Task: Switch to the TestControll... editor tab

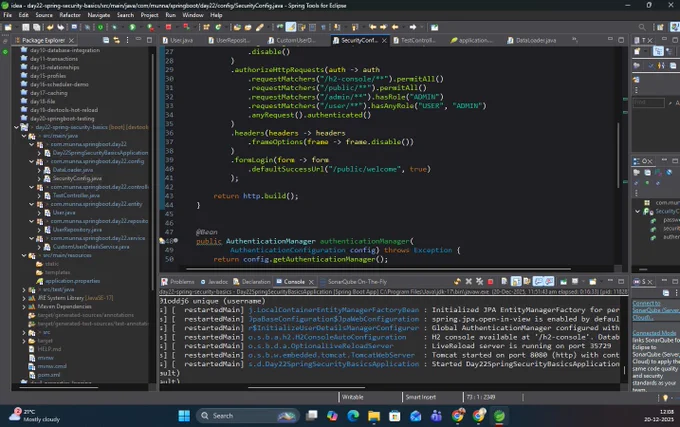Action: [x=414, y=40]
